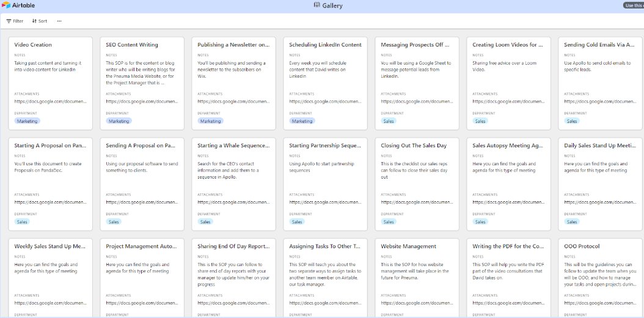Click notes 'This is the checklist our sales reps'

pos(416,171)
